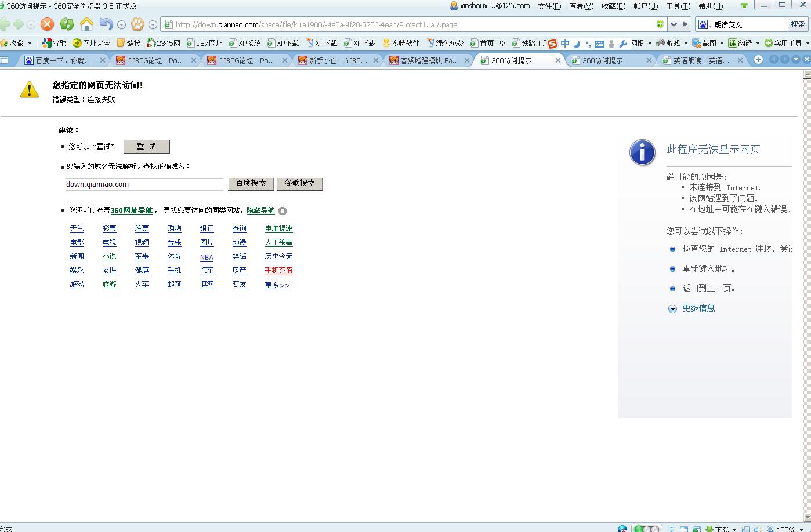The width and height of the screenshot is (811, 532).
Task: Open the 网址大全 bookmark
Action: point(92,43)
